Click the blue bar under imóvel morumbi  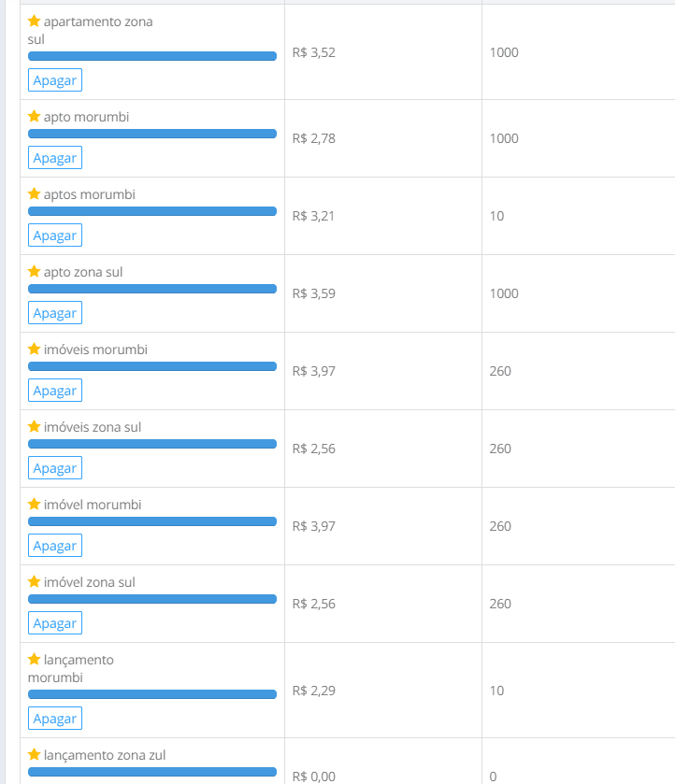coord(152,521)
